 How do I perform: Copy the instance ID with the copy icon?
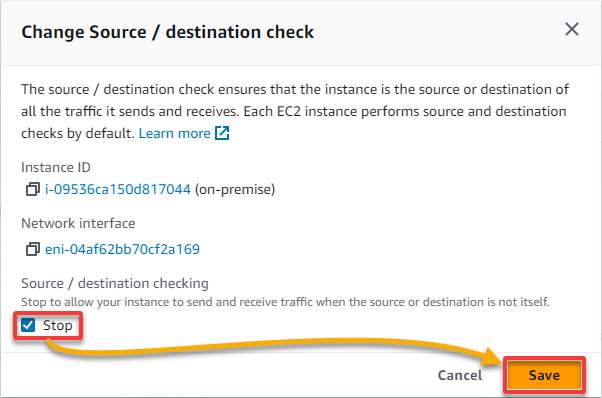[x=33, y=189]
